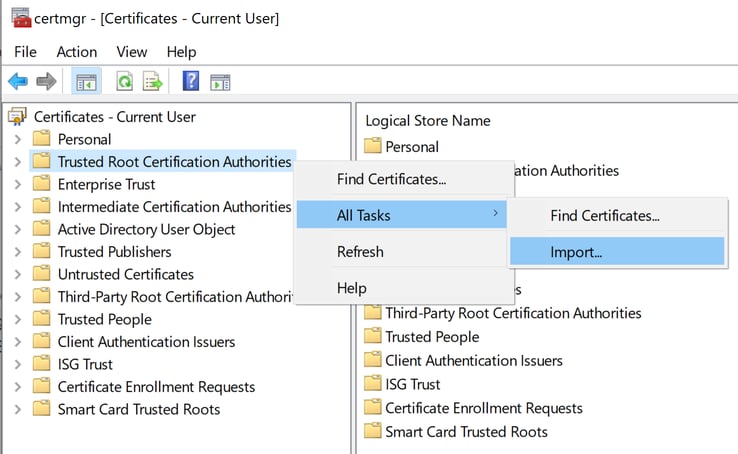Expand the Trusted Publishers node
This screenshot has width=738, height=454.
[17, 252]
